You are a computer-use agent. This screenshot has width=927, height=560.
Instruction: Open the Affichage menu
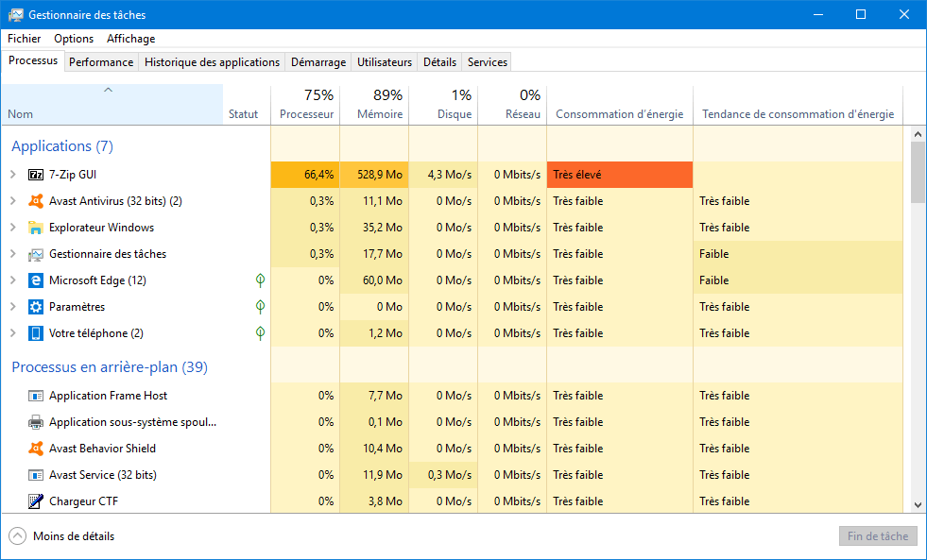[130, 39]
